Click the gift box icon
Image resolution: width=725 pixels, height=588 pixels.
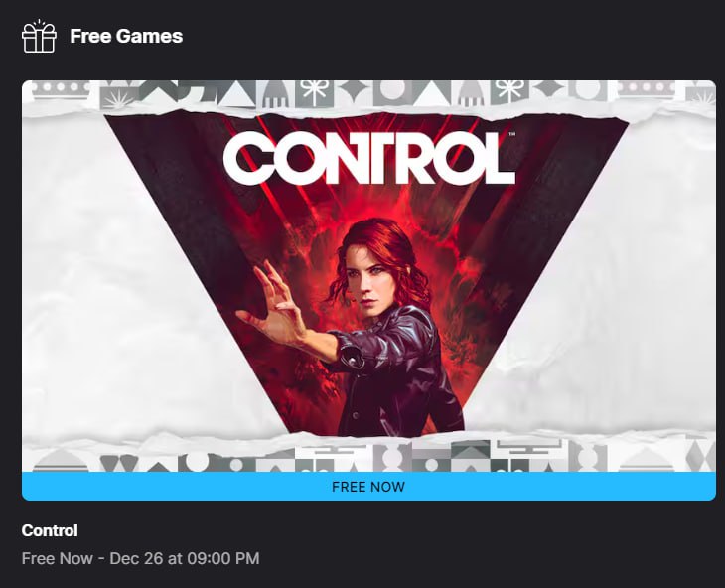pyautogui.click(x=40, y=36)
